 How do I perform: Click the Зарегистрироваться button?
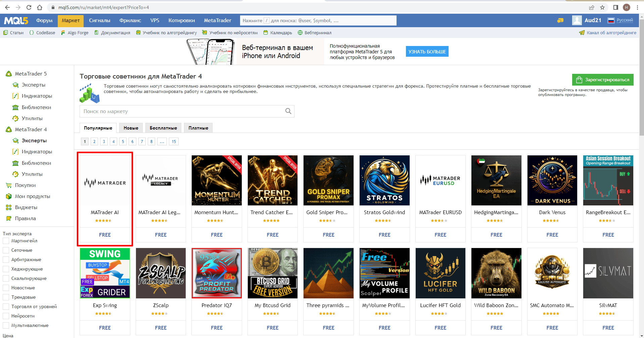pos(603,80)
